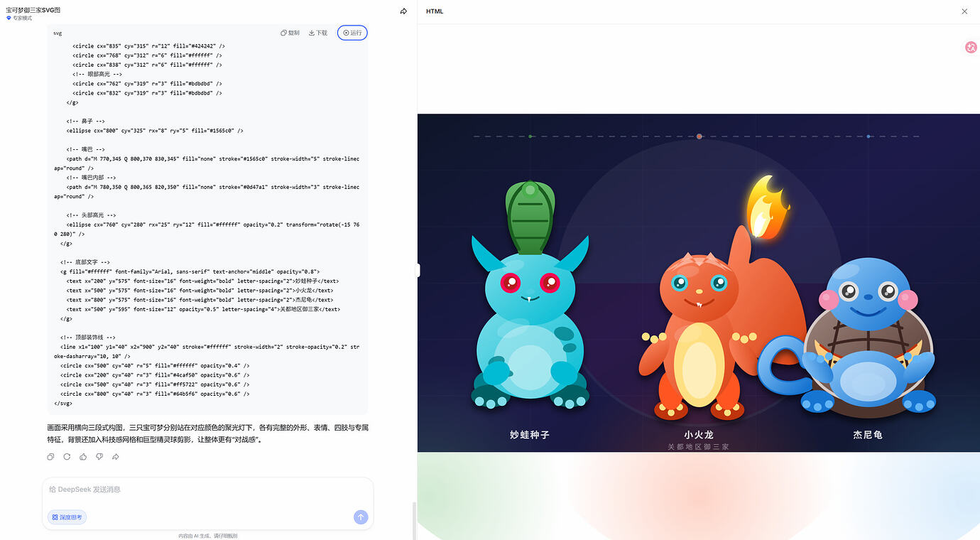The width and height of the screenshot is (980, 540).
Task: Give a thumbs up to the response
Action: click(83, 457)
